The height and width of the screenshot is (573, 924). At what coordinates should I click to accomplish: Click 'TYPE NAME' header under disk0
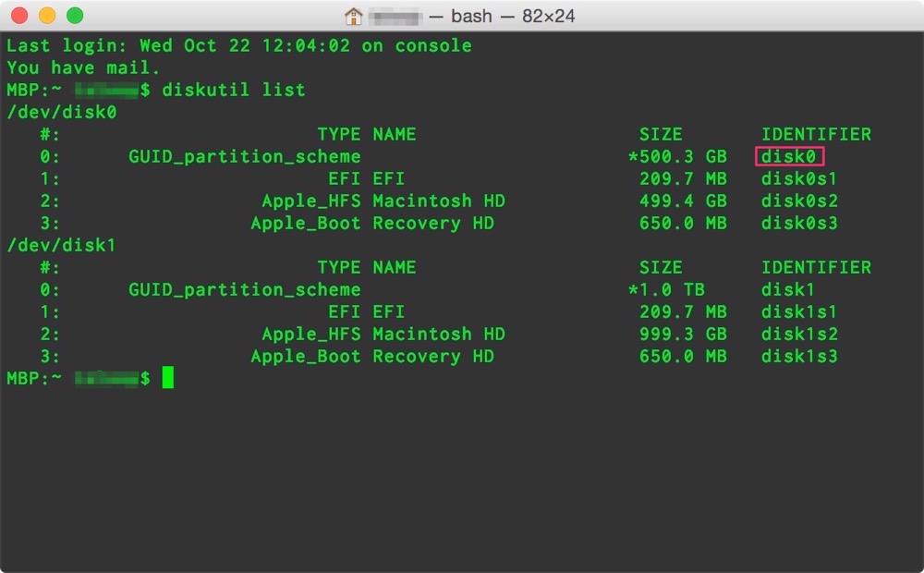367,134
